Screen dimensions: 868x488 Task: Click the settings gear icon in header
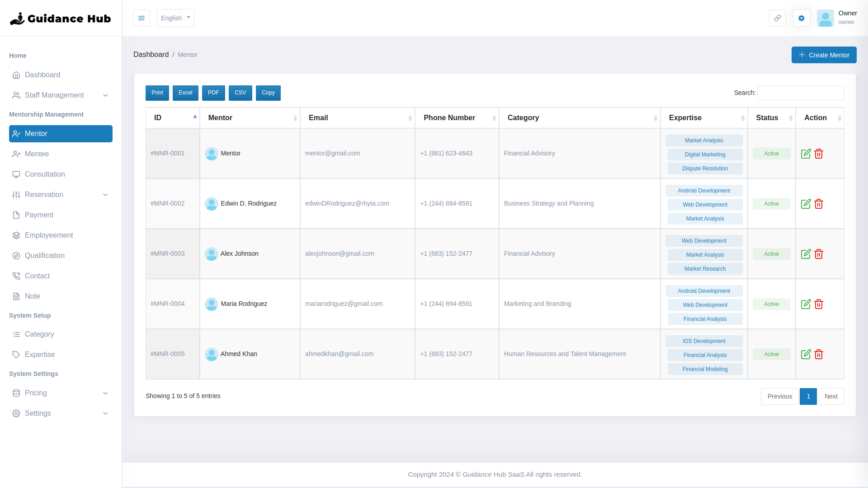point(801,18)
